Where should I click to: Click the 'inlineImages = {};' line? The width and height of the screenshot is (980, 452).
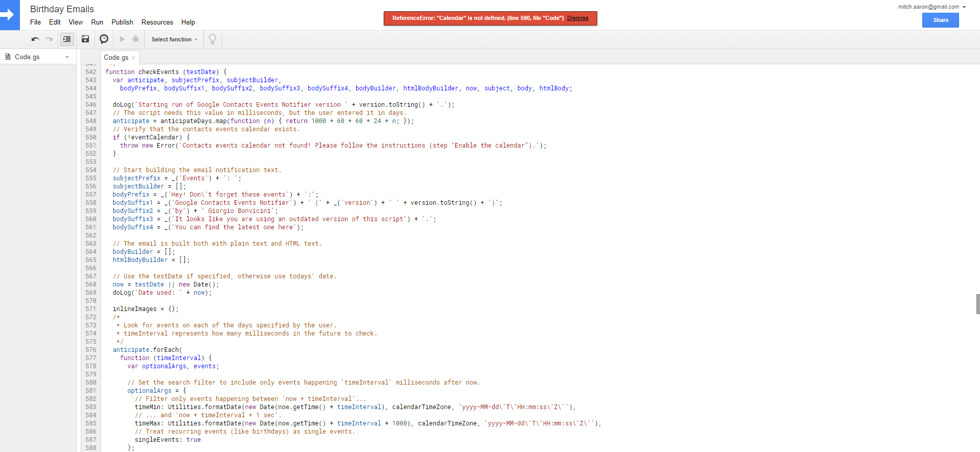pyautogui.click(x=146, y=309)
